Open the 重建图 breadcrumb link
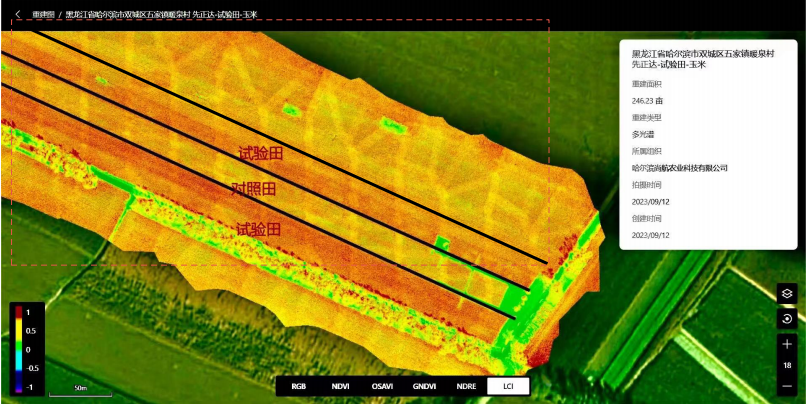 coord(43,14)
